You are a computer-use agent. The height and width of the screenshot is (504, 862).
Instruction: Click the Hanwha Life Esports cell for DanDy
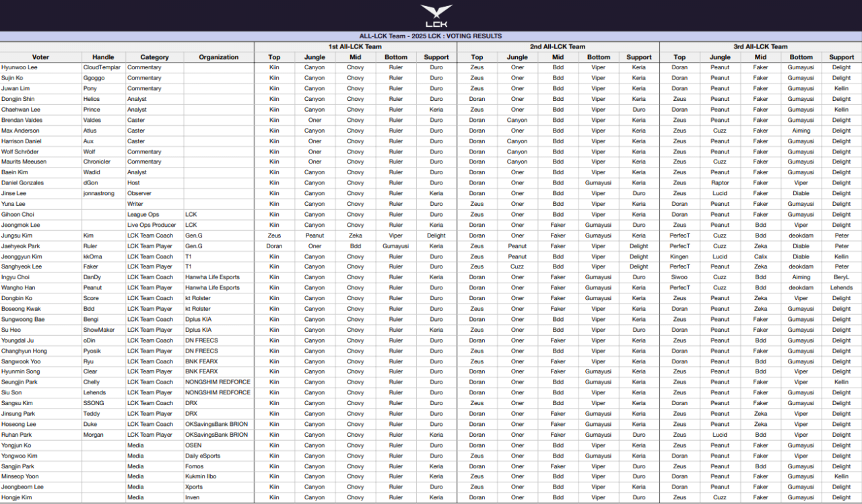click(x=212, y=277)
